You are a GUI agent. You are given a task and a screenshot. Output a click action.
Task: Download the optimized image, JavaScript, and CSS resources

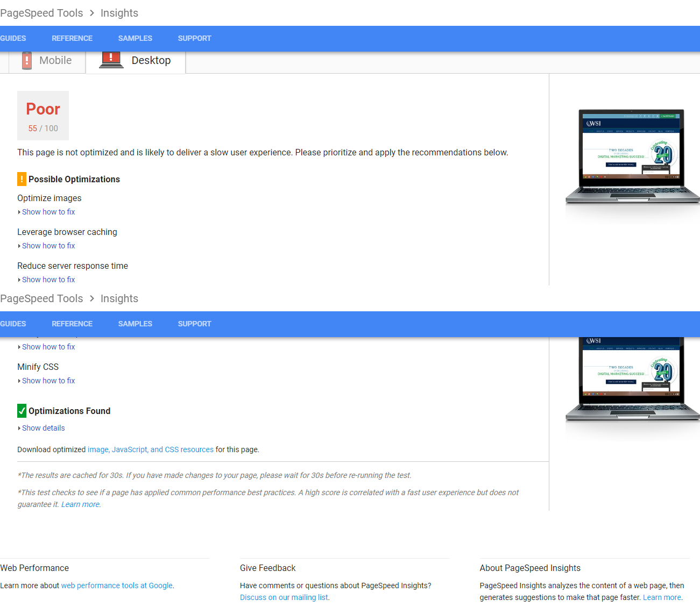click(x=150, y=449)
